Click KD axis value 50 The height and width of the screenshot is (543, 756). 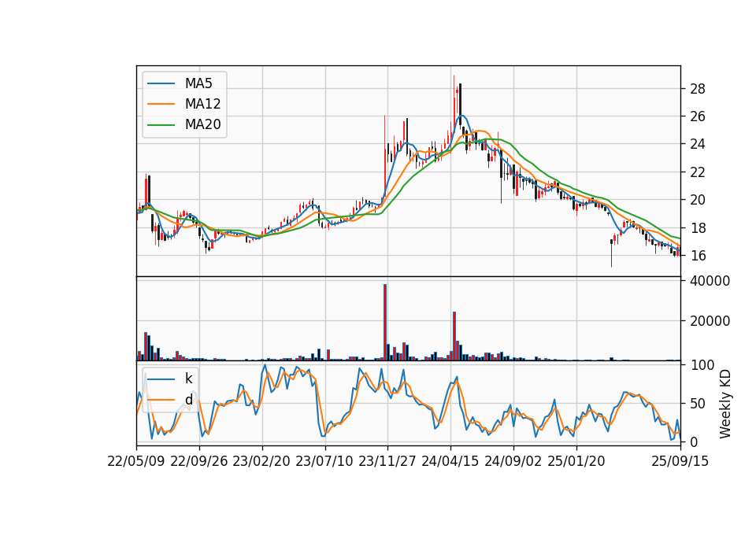(699, 404)
